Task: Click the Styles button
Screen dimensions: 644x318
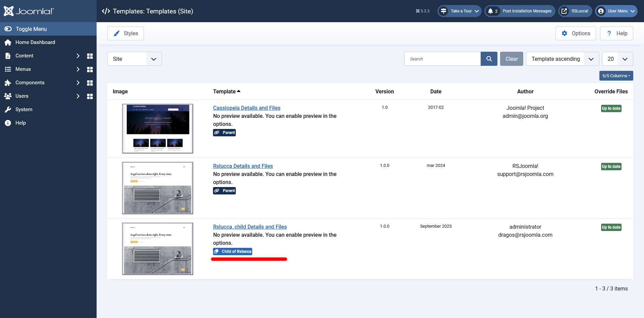Action: (x=125, y=33)
